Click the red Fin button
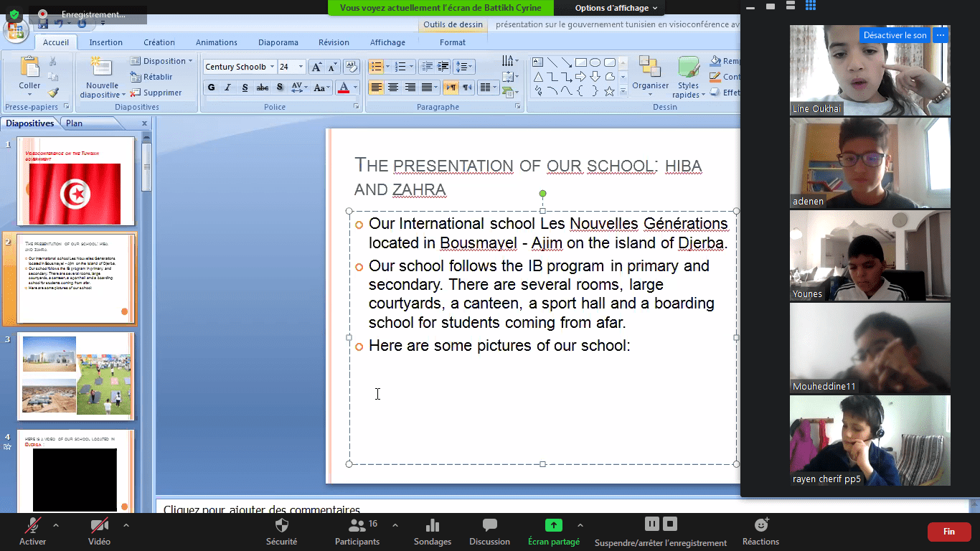 tap(948, 532)
